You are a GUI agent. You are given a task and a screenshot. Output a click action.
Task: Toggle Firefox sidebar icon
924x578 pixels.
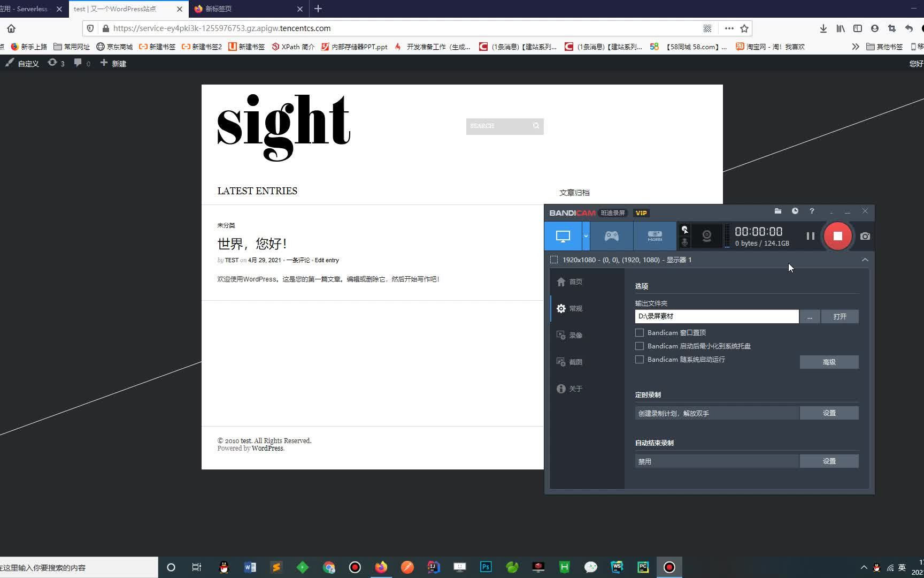(x=858, y=28)
